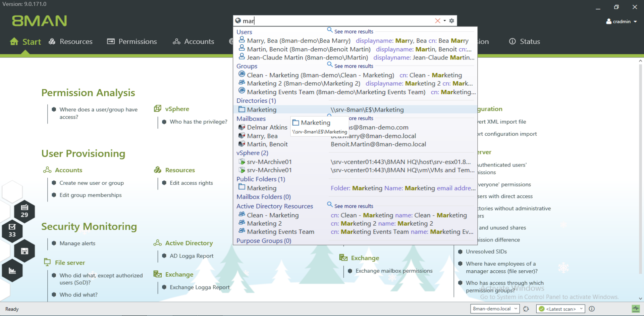Open the search settings gear

(451, 21)
